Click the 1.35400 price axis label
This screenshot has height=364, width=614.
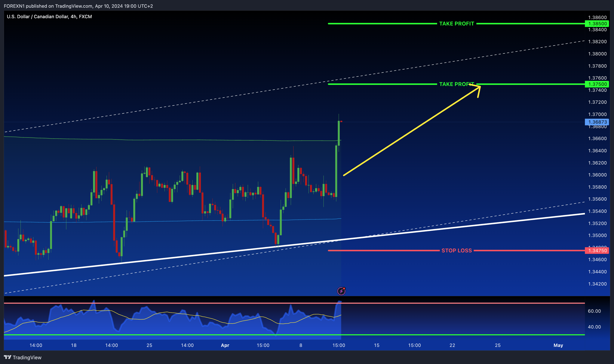tap(597, 211)
